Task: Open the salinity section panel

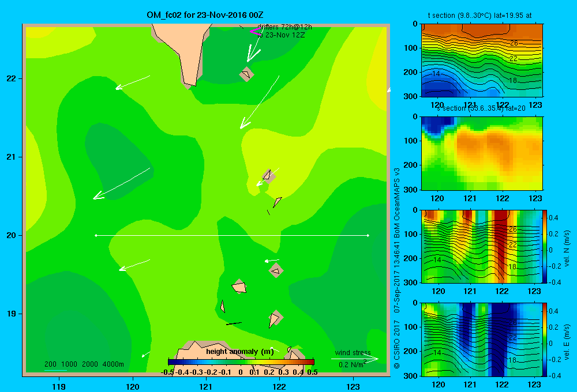Action: [x=482, y=153]
